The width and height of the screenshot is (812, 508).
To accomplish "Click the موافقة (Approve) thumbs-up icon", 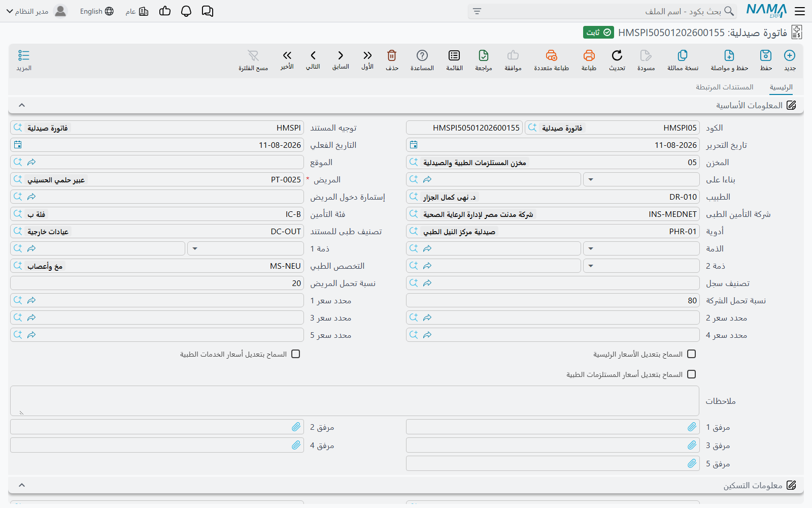I will click(513, 55).
